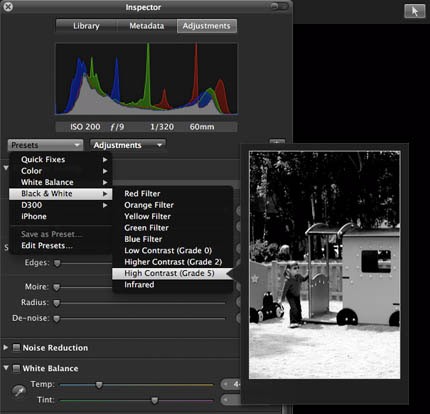430x414 pixels.
Task: Select the Black & White menu item
Action: tap(61, 194)
